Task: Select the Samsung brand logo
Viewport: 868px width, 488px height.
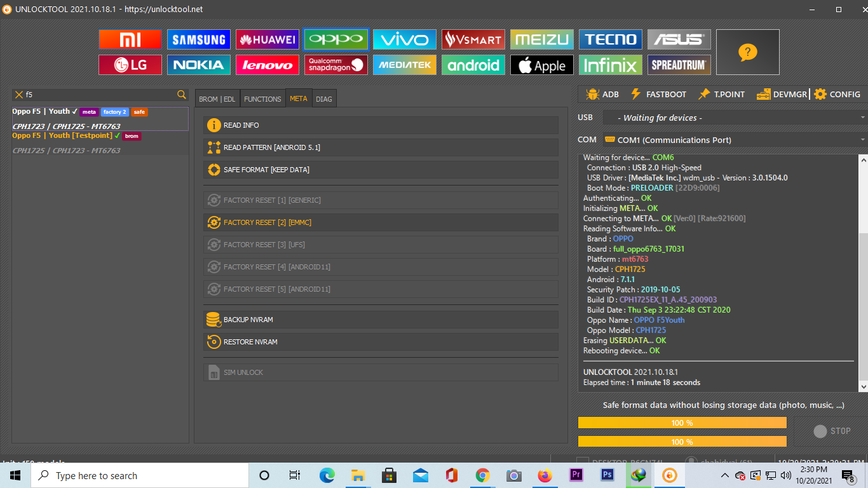Action: point(199,39)
